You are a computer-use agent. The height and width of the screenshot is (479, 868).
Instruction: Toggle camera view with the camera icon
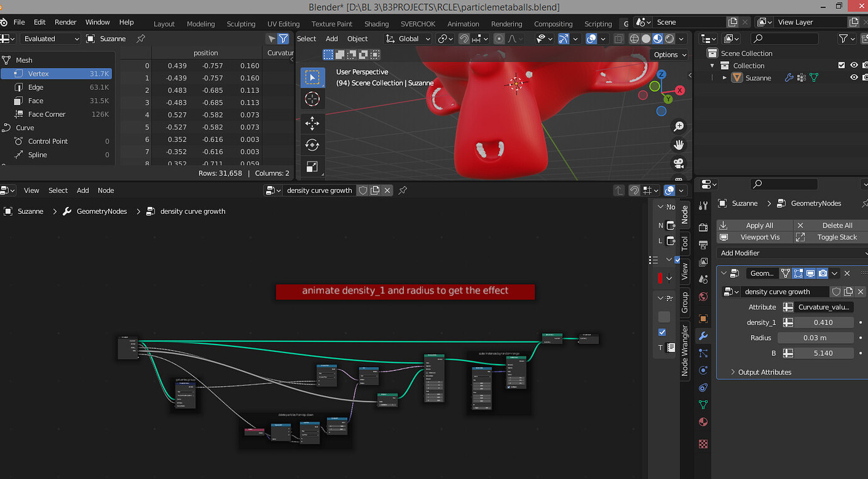[679, 163]
